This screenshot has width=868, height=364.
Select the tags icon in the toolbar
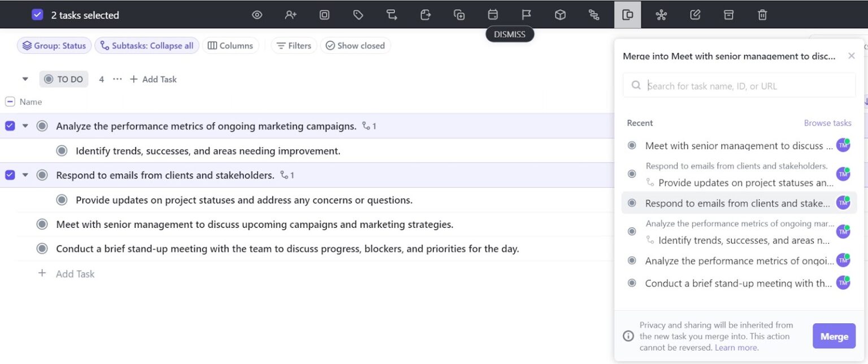pos(358,15)
